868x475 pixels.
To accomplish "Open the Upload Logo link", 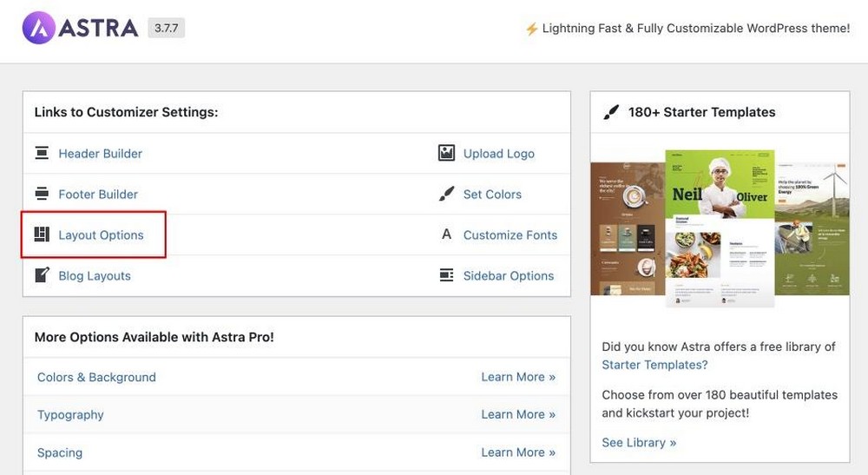I will click(x=499, y=154).
